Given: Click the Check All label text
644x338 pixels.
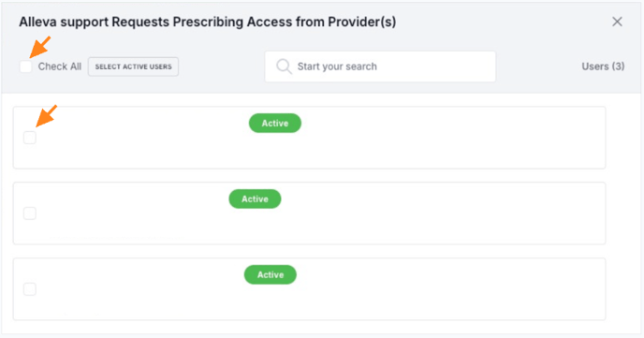Looking at the screenshot, I should point(60,66).
